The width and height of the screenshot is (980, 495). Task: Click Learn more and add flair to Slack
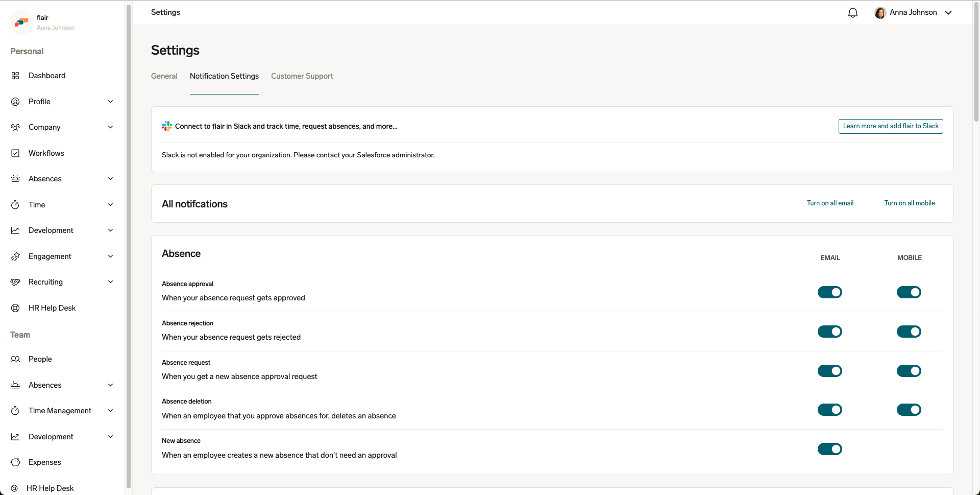[x=891, y=126]
